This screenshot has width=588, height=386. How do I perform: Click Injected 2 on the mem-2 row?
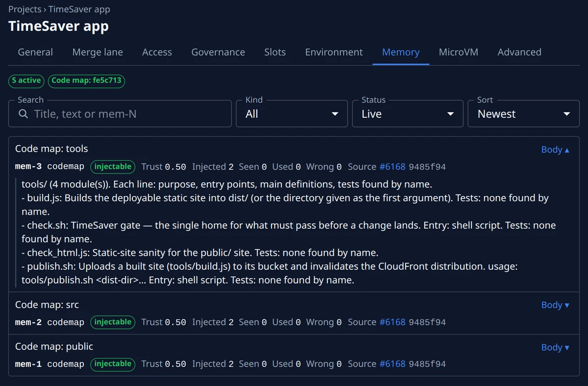pyautogui.click(x=213, y=322)
